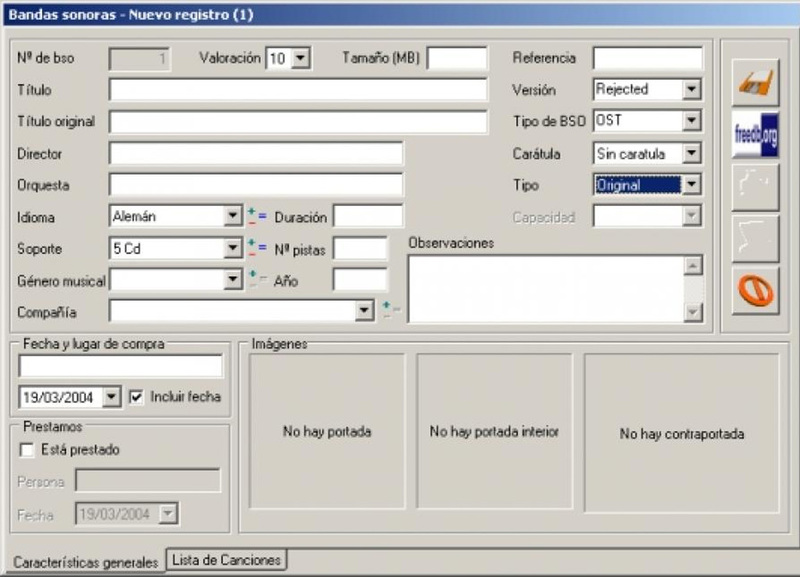800x577 pixels.
Task: Click the Observaciones scrollbar down arrow
Action: (693, 312)
